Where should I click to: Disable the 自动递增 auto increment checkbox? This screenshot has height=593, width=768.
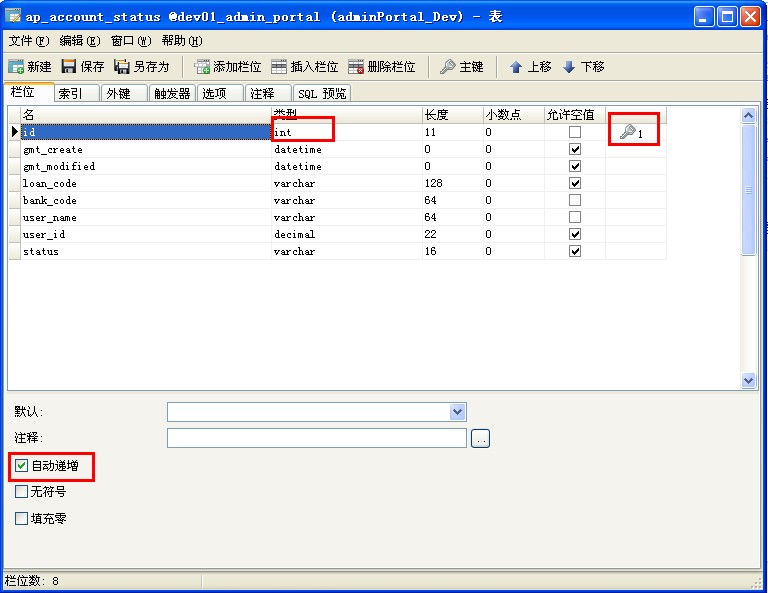tap(22, 465)
